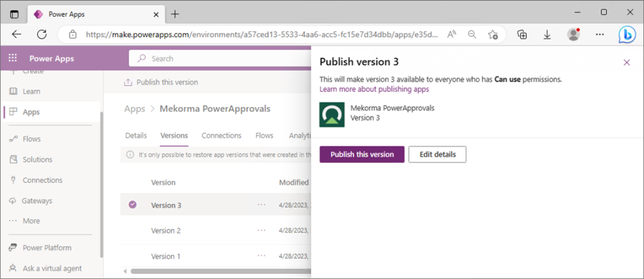Close the Publish version 3 panel

pos(627,62)
